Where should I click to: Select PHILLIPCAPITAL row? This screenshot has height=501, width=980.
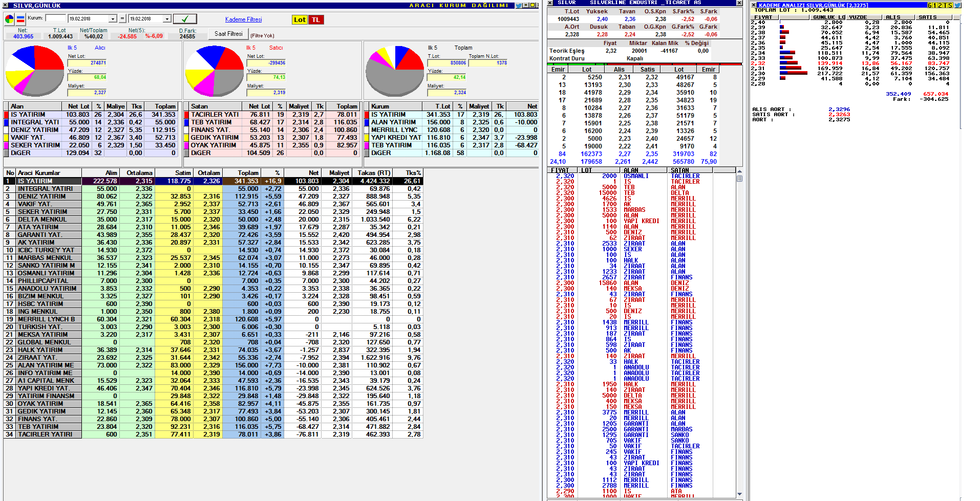click(x=213, y=281)
